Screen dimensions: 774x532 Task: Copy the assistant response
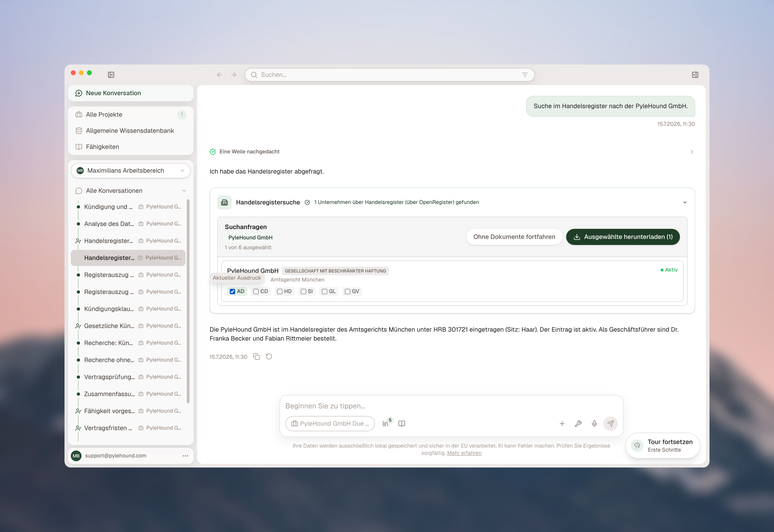tap(256, 357)
